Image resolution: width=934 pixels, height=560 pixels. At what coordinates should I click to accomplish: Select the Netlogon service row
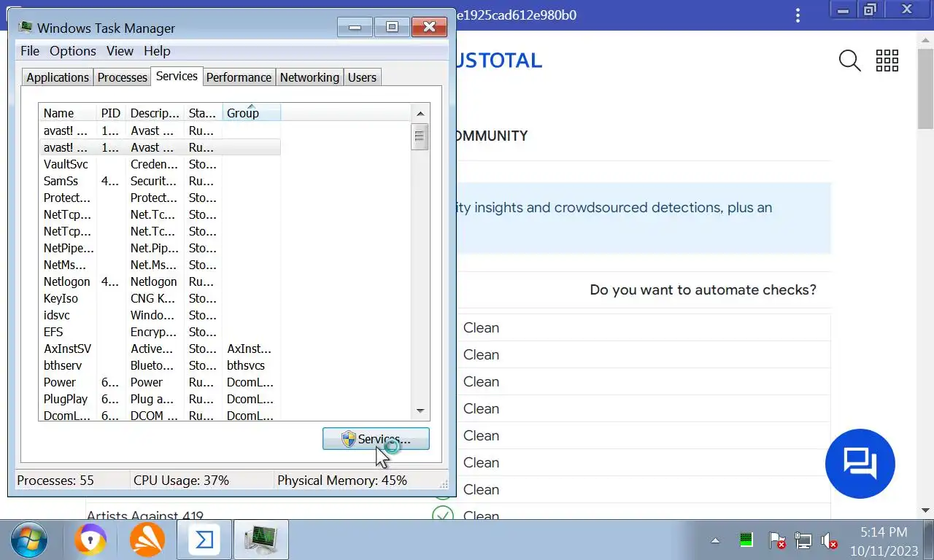coord(160,281)
